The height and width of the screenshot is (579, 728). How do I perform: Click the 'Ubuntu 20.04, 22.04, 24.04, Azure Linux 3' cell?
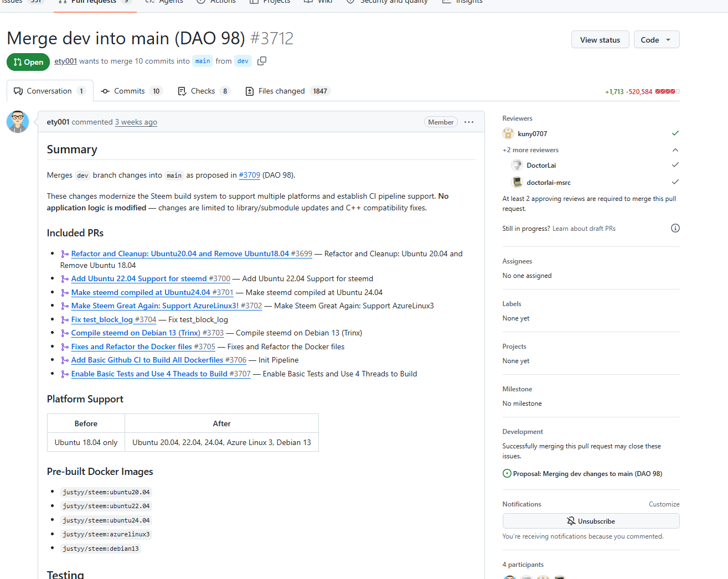tap(222, 442)
